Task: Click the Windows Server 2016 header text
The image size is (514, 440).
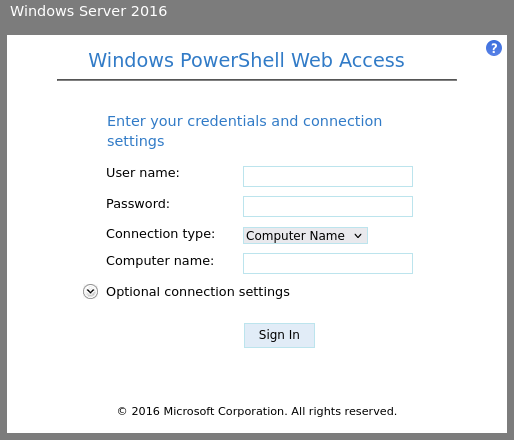Action: [x=88, y=11]
